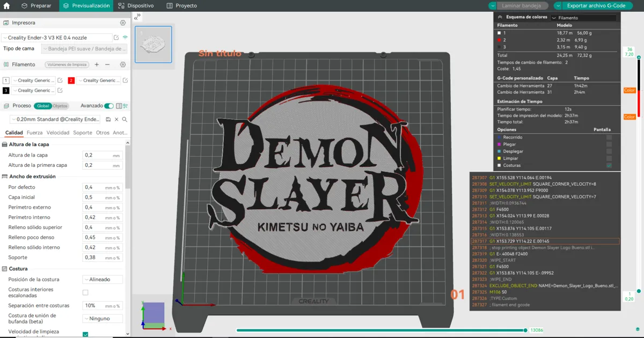644x338 pixels.
Task: Open the Velocidad settings tab
Action: pos(58,133)
